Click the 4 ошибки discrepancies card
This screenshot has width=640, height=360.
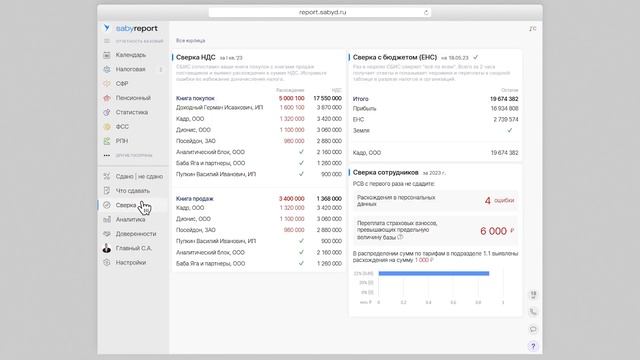pos(436,200)
